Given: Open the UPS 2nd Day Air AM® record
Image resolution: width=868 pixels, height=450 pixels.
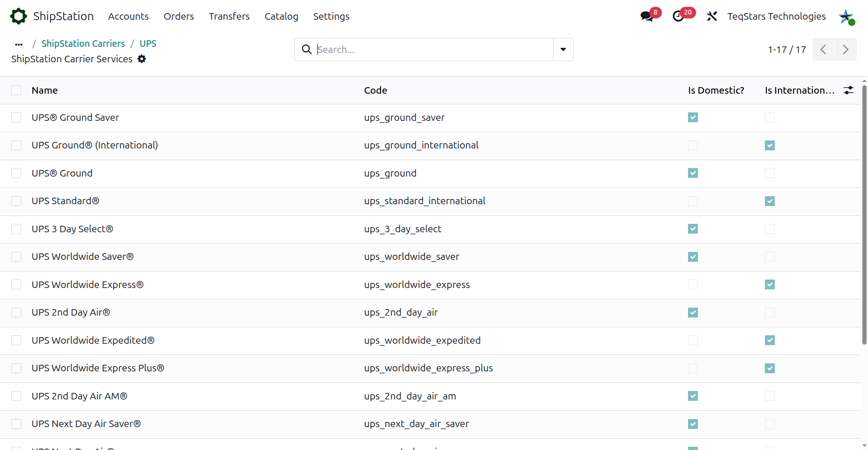Looking at the screenshot, I should coord(79,396).
